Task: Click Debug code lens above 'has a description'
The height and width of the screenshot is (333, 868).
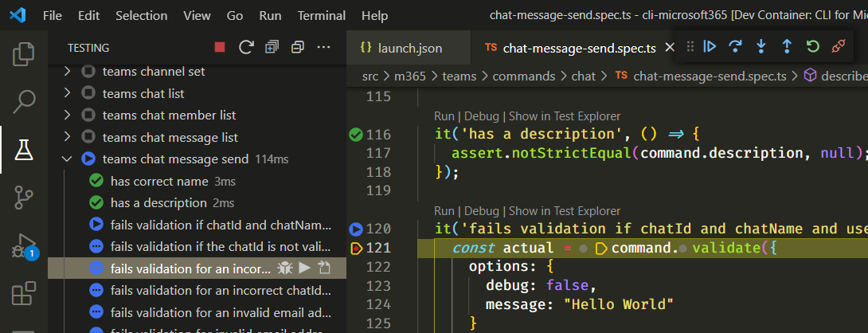Action: click(481, 116)
